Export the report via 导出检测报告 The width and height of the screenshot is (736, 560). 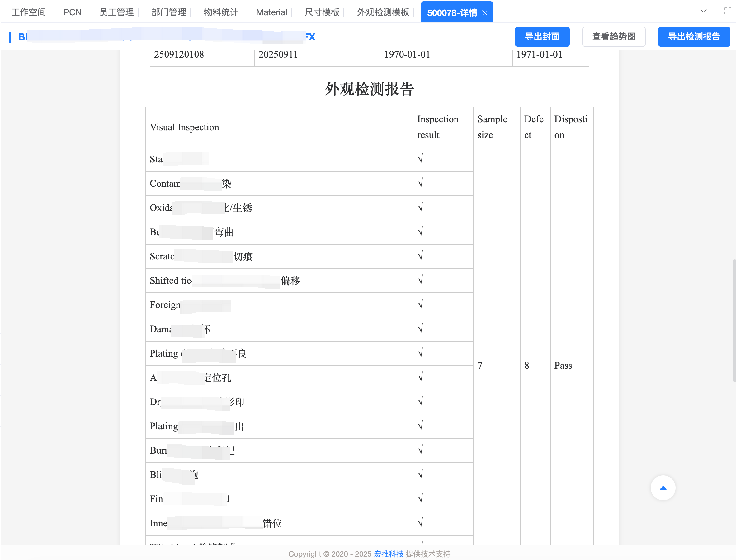coord(694,37)
